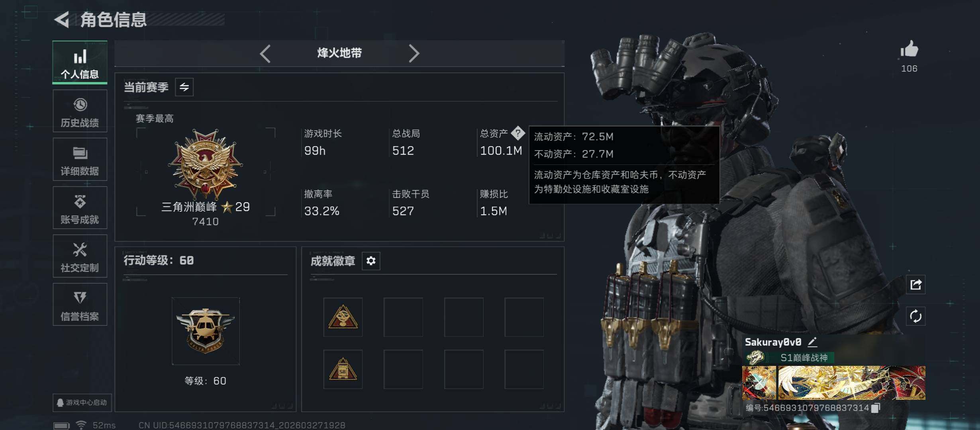
Task: Toggle season view with swap icon by 当前赛季
Action: tap(184, 87)
